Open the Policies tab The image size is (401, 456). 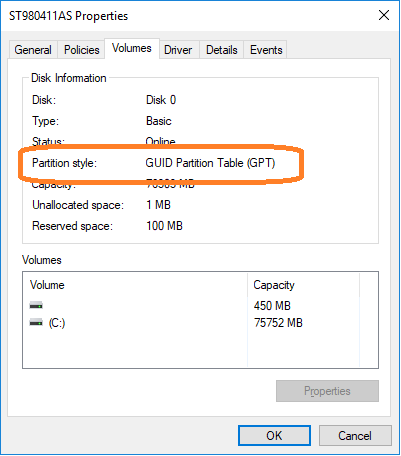click(x=82, y=50)
